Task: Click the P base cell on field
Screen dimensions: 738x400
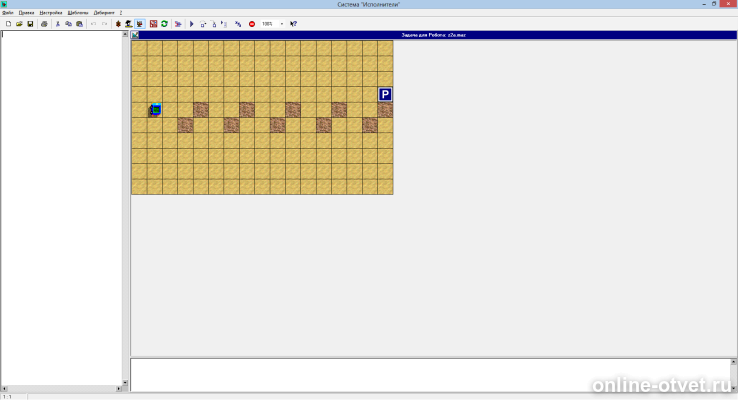Action: pos(385,95)
